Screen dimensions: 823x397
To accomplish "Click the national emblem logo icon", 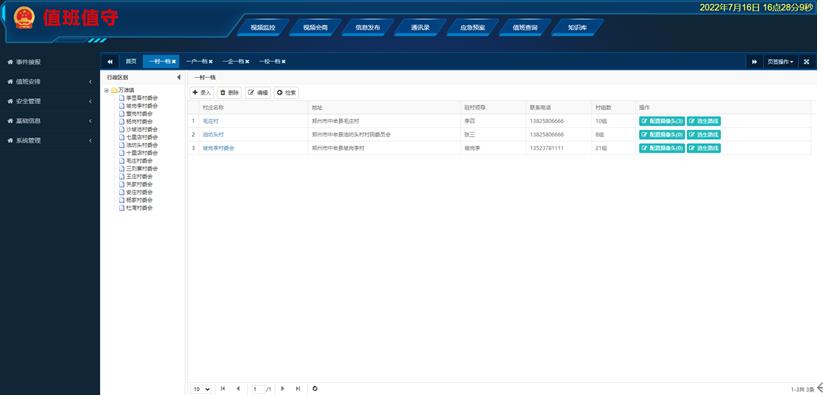I will (x=24, y=17).
